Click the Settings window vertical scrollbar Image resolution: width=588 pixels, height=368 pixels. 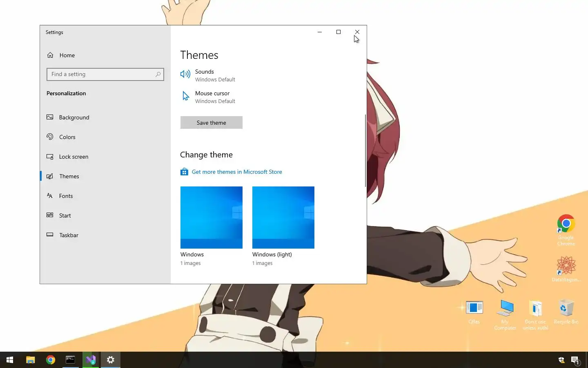pos(365,150)
